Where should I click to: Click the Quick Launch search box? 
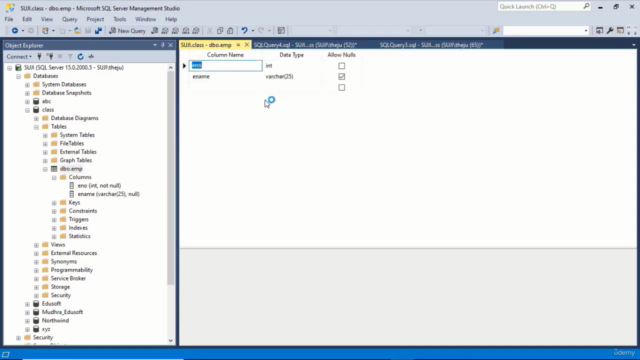point(544,7)
